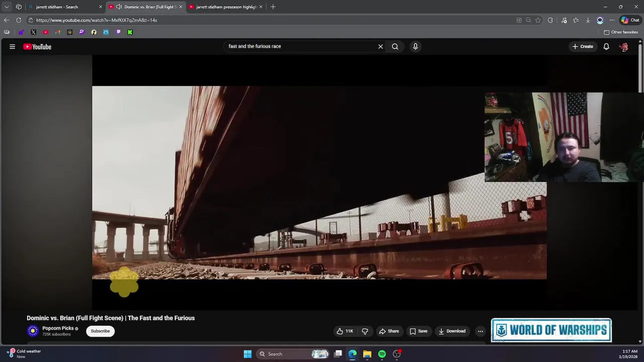
Task: Open the Edge profile avatar
Action: (x=600, y=20)
